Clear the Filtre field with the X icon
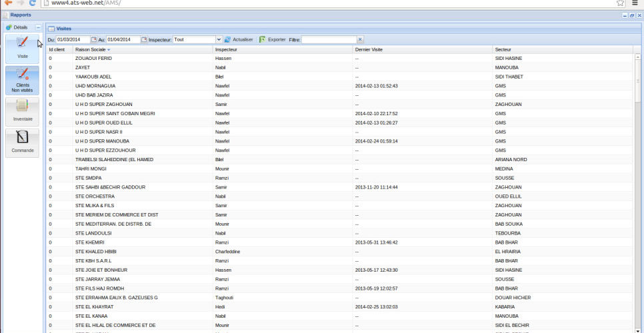Image resolution: width=644 pixels, height=333 pixels. point(361,39)
